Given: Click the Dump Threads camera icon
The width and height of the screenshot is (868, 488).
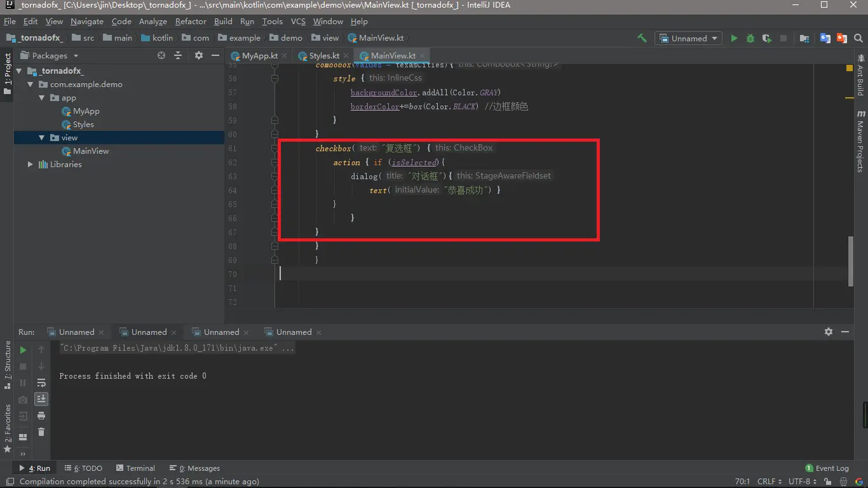Looking at the screenshot, I should pos(23,400).
